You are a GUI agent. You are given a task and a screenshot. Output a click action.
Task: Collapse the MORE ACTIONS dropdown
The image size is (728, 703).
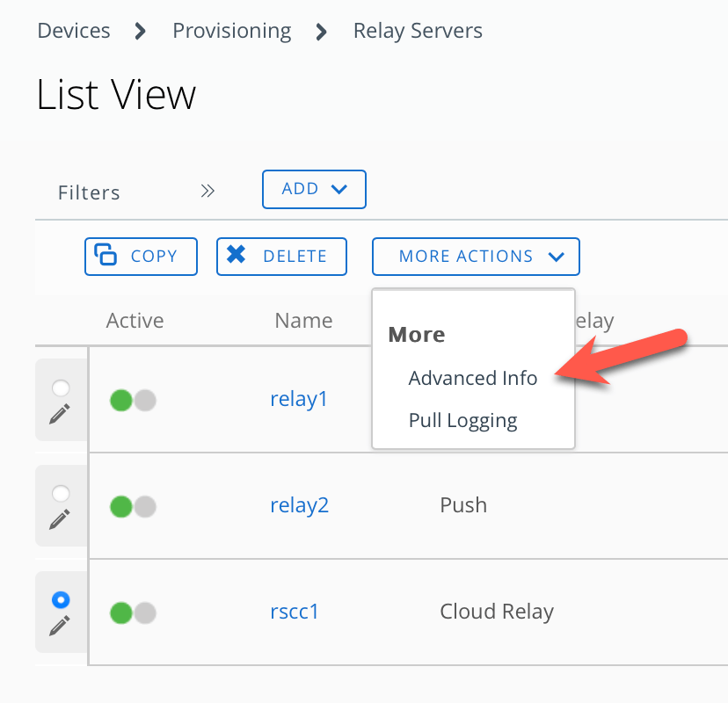(476, 257)
